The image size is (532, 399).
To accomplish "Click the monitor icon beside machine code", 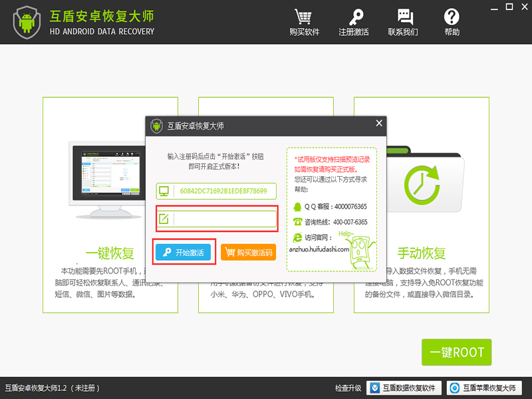I will [x=164, y=191].
